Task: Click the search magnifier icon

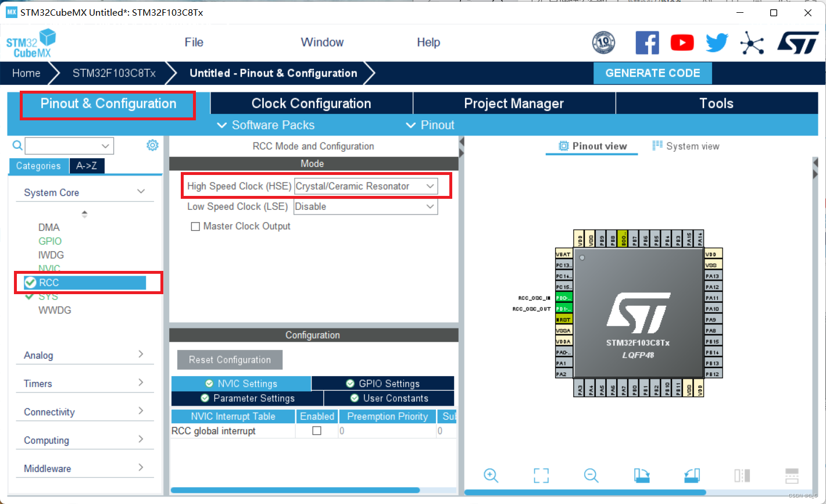Action: pos(17,145)
